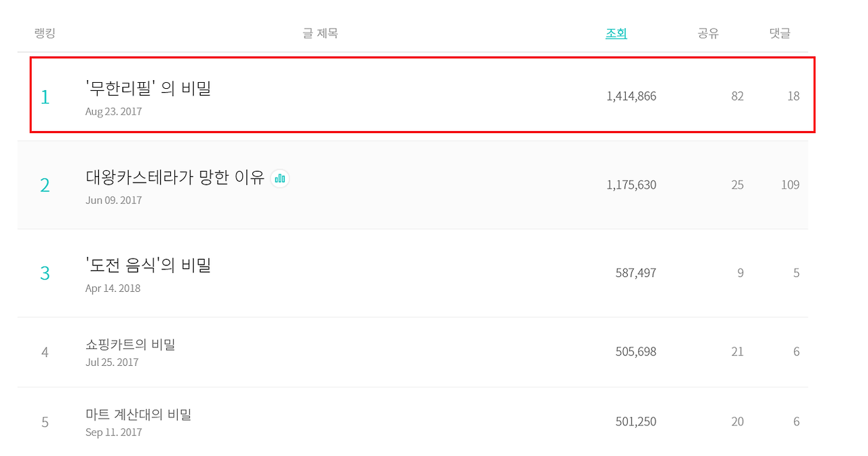The height and width of the screenshot is (456, 868).
Task: Click rank number 1 in the highlighted row
Action: click(45, 97)
